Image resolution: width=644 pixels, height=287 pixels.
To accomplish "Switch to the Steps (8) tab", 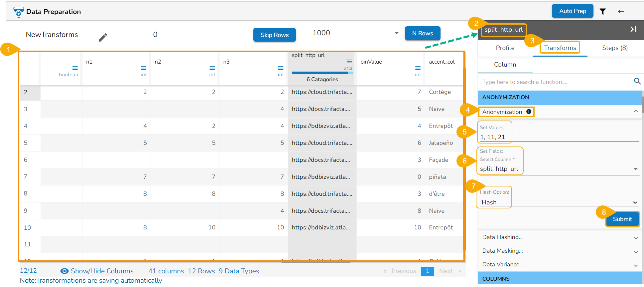I will click(614, 48).
